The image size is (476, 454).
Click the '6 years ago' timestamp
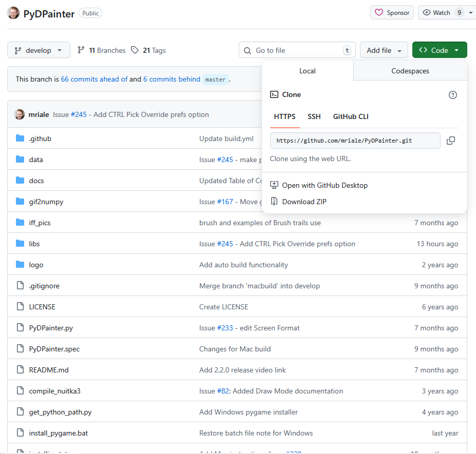[x=440, y=307]
